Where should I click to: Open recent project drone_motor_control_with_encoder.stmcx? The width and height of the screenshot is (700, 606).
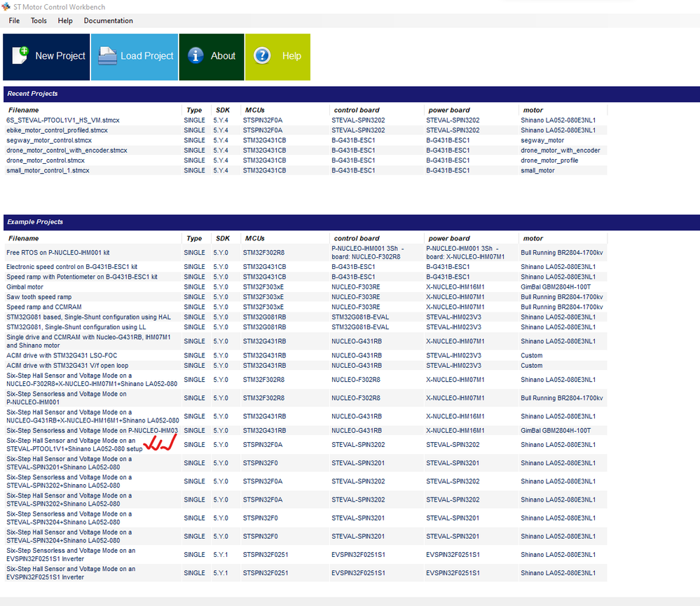coord(67,151)
